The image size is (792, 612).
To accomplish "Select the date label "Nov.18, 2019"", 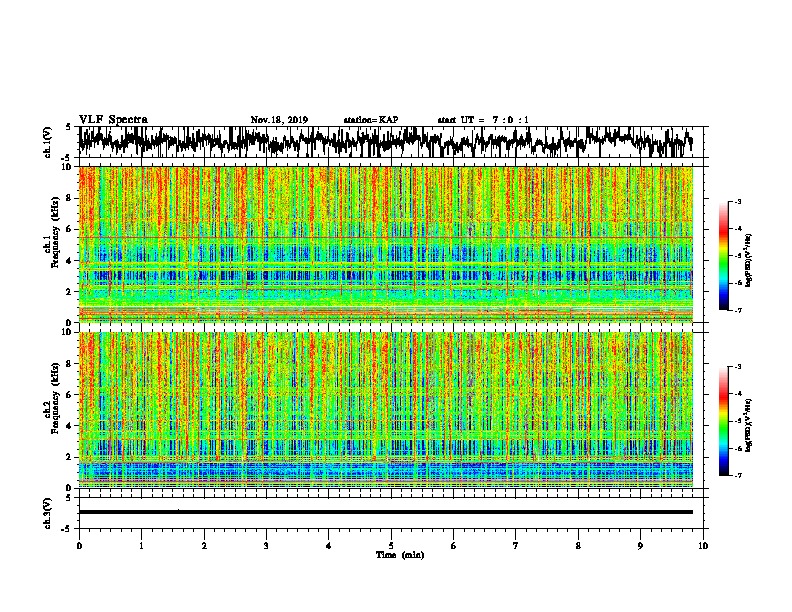I will 279,120.
